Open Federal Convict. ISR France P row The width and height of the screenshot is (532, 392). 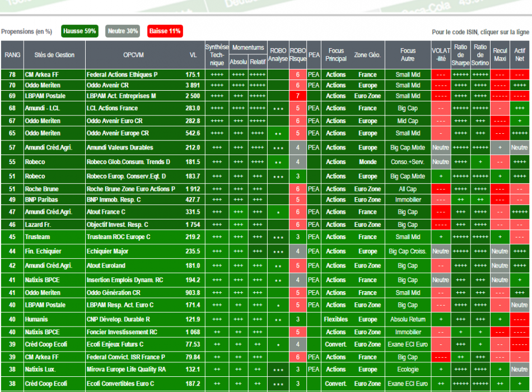(x=265, y=357)
